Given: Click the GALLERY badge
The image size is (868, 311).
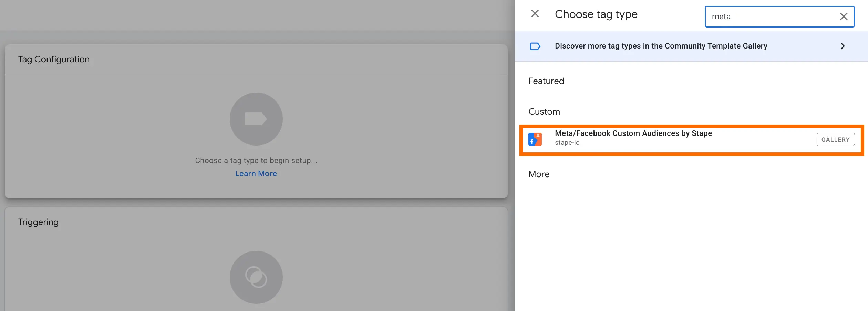Looking at the screenshot, I should point(835,140).
